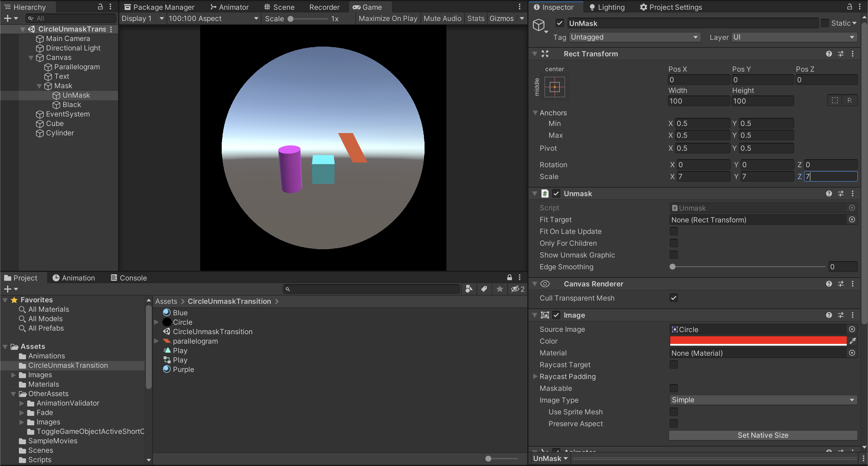Screen dimensions: 868x466
Task: Click favorites star filter in Project search
Action: (x=500, y=289)
